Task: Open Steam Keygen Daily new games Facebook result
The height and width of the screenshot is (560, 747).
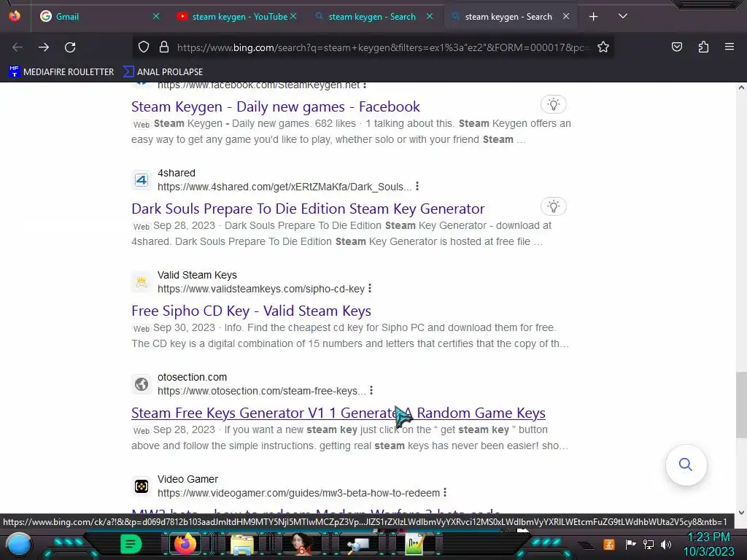Action: [275, 106]
